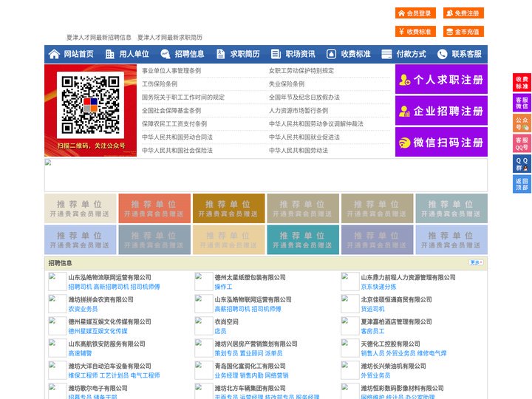Click the person icon on 个人求职注册

point(405,80)
